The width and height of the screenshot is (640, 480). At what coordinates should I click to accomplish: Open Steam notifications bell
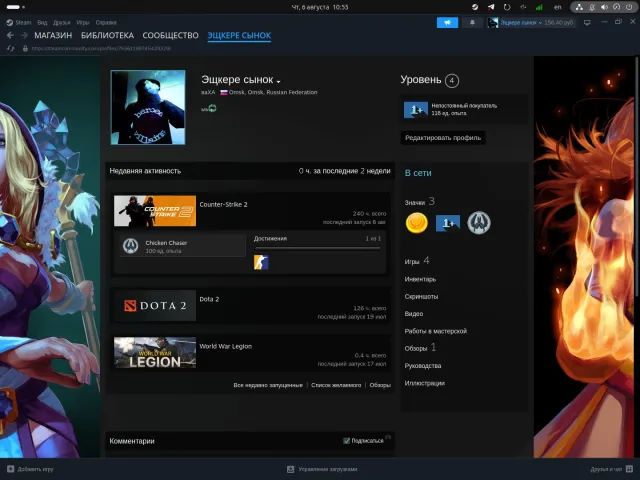coord(472,22)
